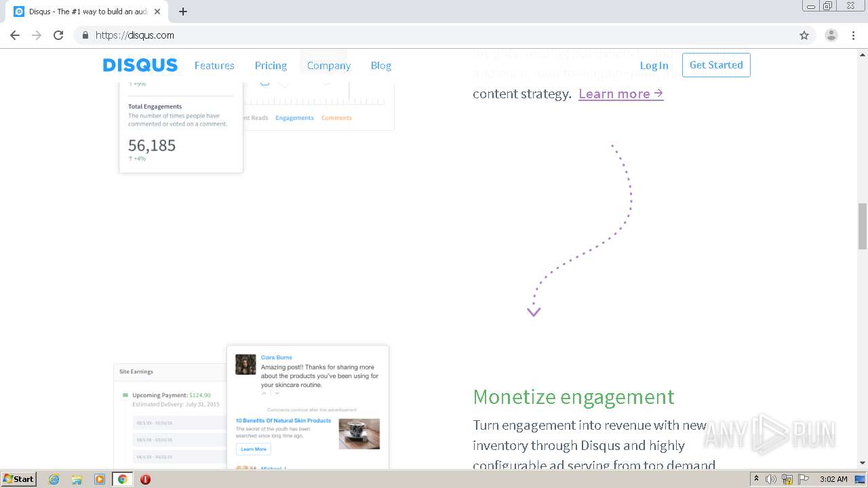868x488 pixels.
Task: Click the network tray icon
Action: (787, 479)
